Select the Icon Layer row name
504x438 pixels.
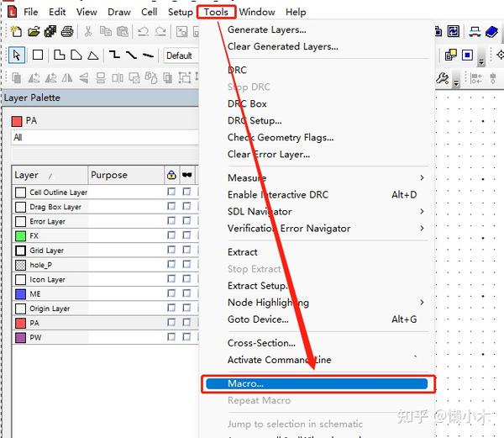pyautogui.click(x=47, y=279)
